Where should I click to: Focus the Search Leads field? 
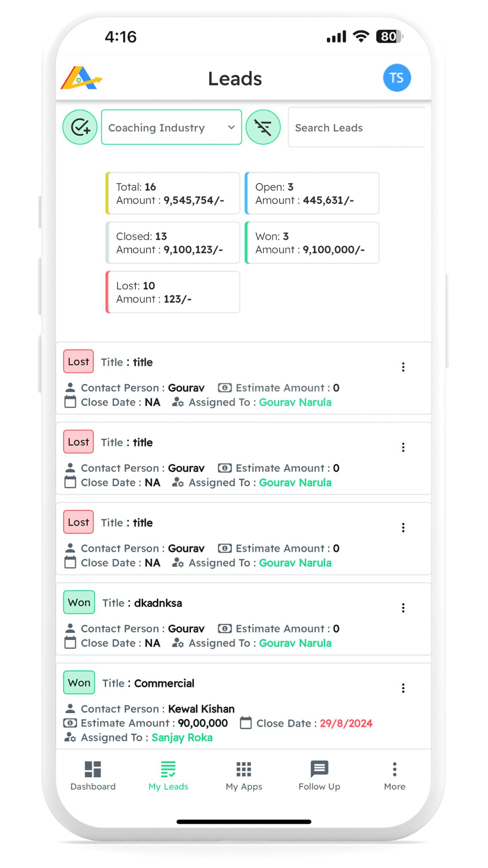click(357, 127)
